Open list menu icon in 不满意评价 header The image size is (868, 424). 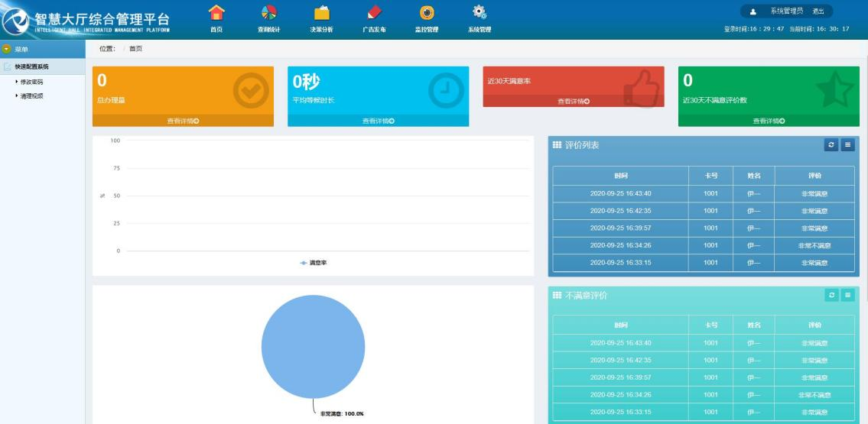pyautogui.click(x=847, y=295)
